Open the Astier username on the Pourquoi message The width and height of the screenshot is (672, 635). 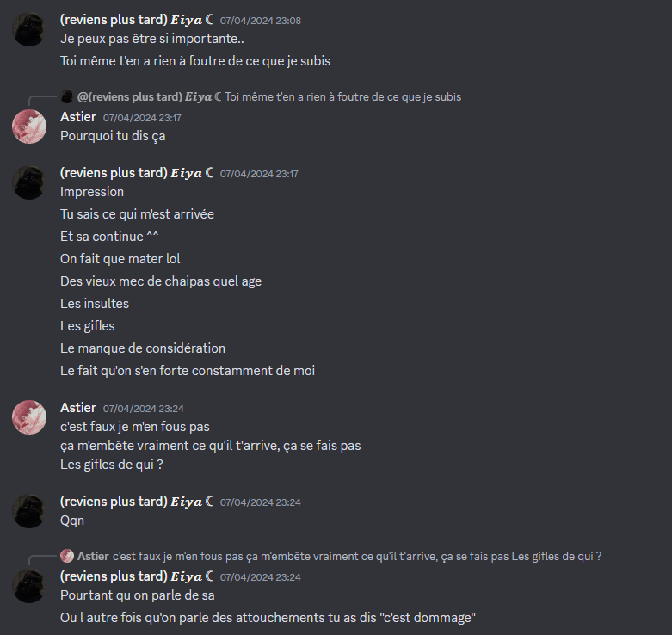[78, 117]
